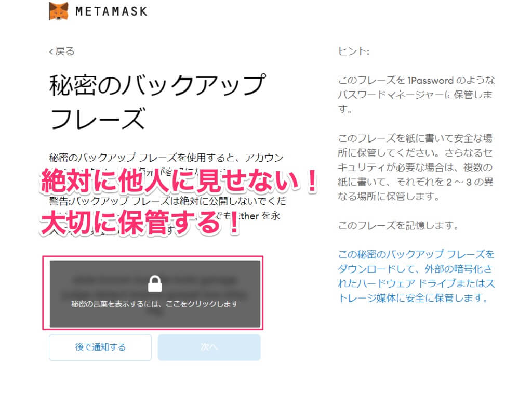Image resolution: width=532 pixels, height=401 pixels.
Task: Click the white padlock icon
Action: [155, 283]
